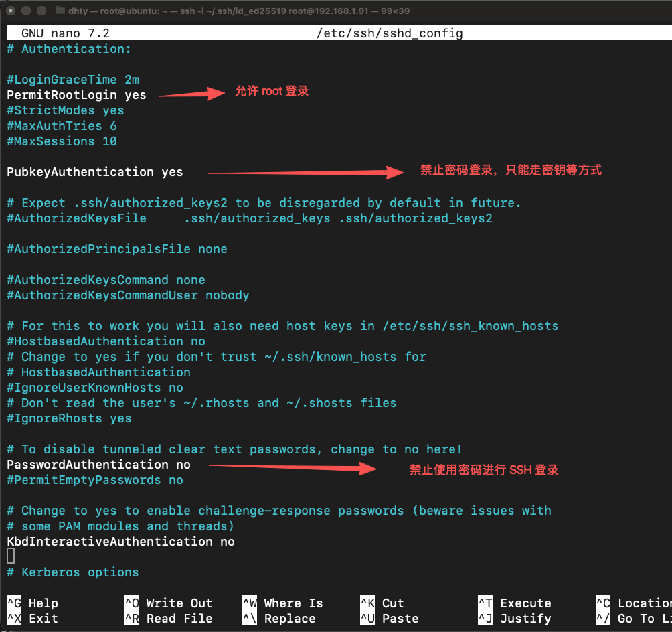Click the folder icon in the title bar
The image size is (672, 632).
tap(60, 11)
